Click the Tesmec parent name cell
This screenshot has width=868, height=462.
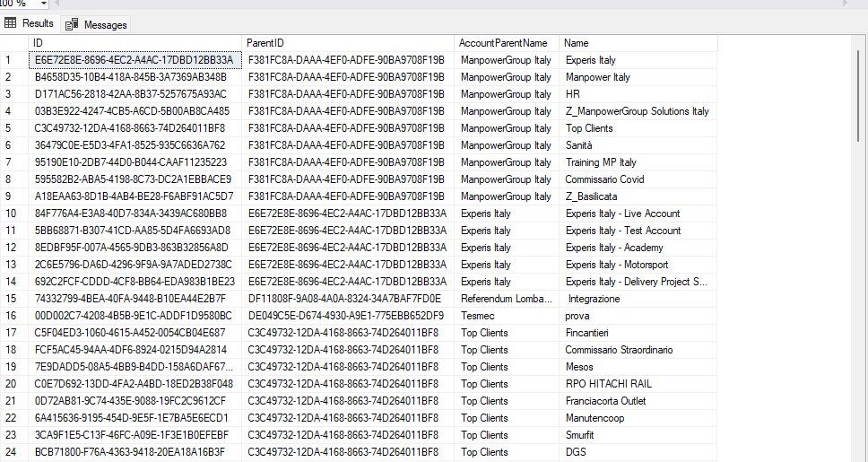(x=507, y=316)
